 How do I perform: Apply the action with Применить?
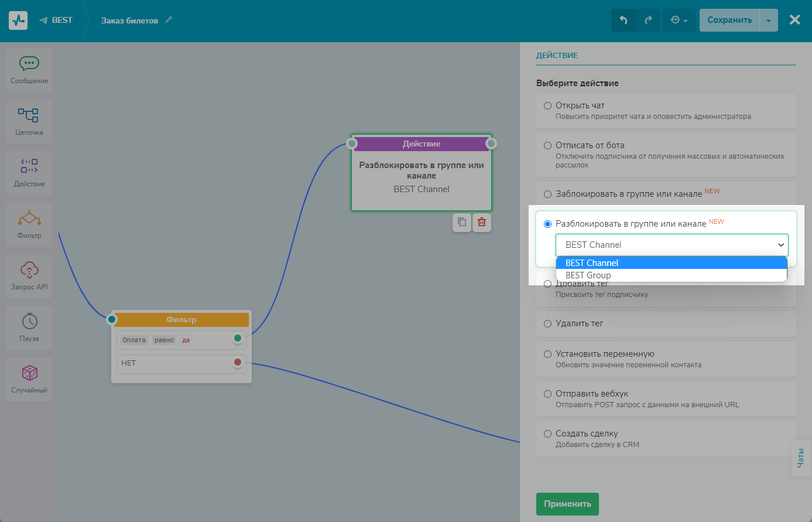567,504
